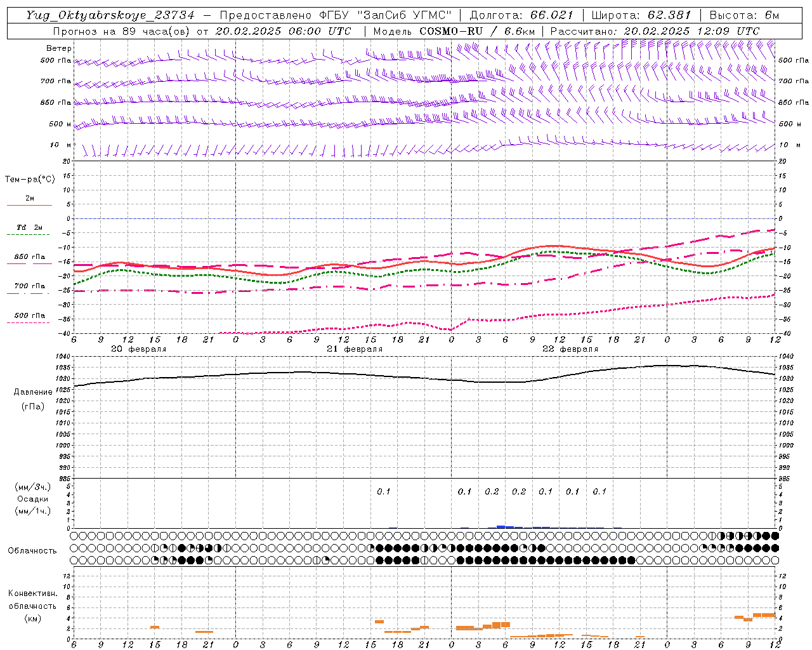The height and width of the screenshot is (650, 812).
Task: Click the Осадки panel label
Action: (x=33, y=499)
